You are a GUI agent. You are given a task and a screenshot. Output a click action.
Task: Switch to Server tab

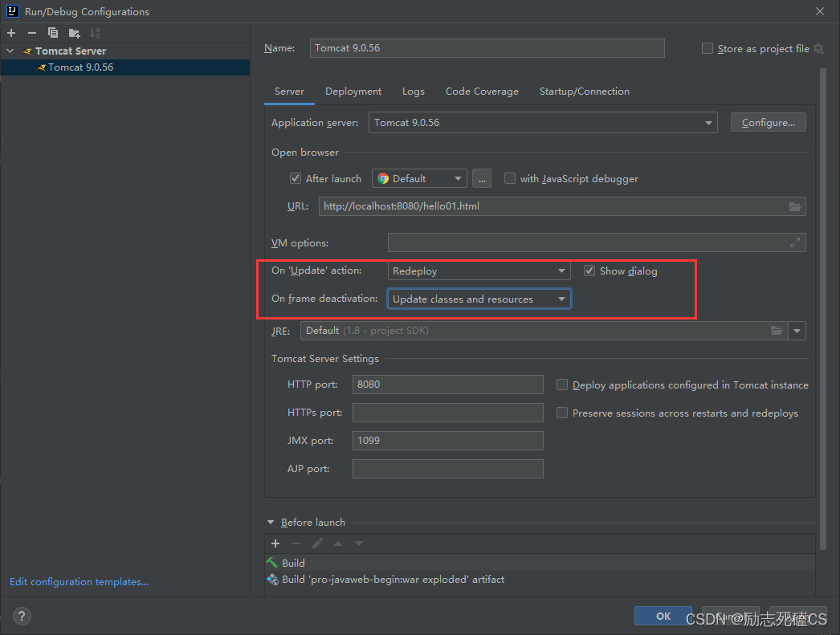pos(289,92)
